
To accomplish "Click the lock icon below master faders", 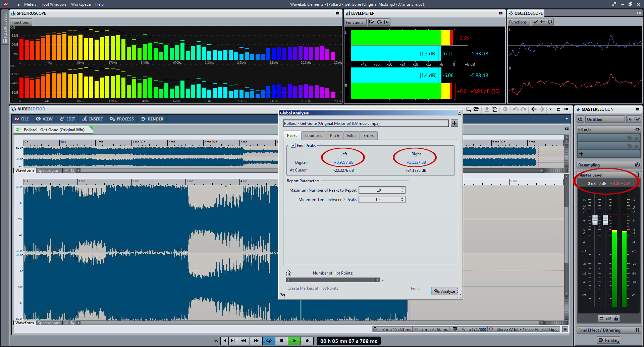I will click(616, 318).
